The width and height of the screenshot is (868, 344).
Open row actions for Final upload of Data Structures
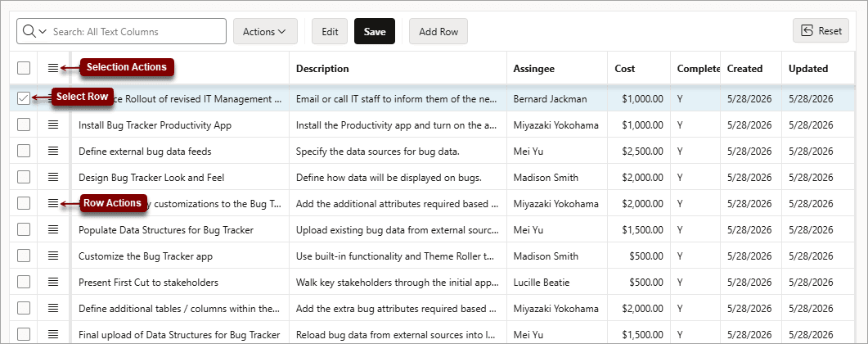coord(52,334)
